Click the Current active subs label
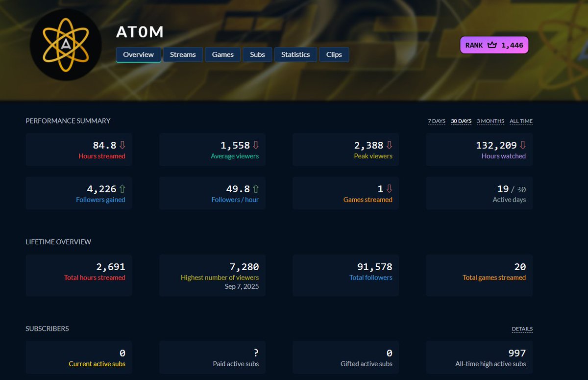Screen dimensions: 588x380 97,364
